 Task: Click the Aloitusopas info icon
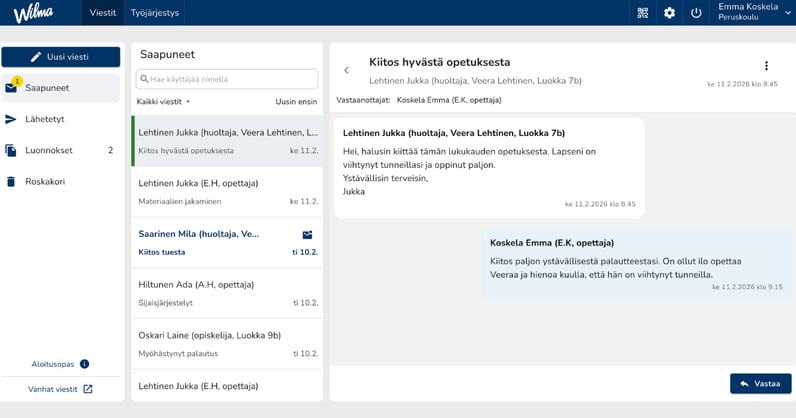pyautogui.click(x=84, y=364)
